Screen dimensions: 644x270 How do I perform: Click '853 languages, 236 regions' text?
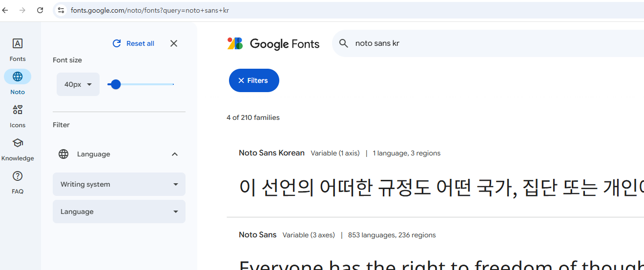[x=392, y=235]
